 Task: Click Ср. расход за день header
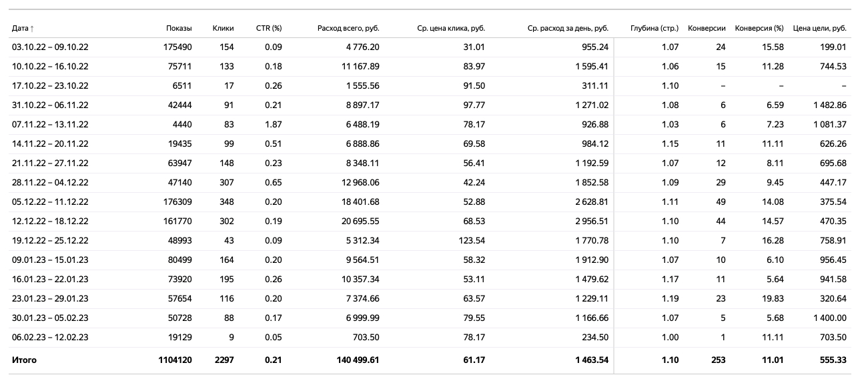pyautogui.click(x=568, y=28)
